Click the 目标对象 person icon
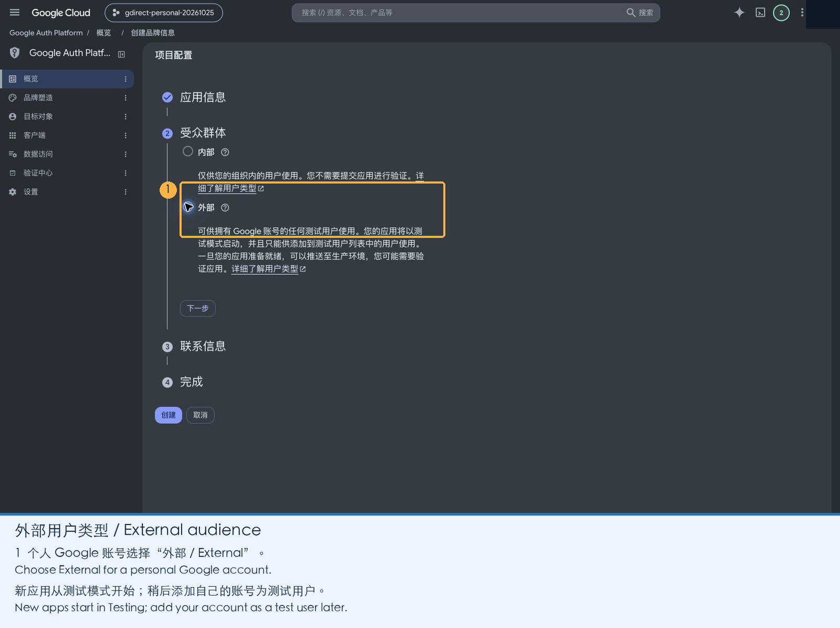The height and width of the screenshot is (628, 840). click(x=13, y=116)
